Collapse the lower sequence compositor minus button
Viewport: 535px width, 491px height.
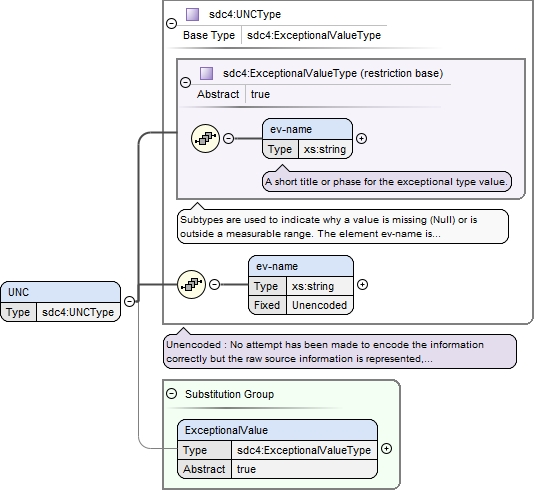tap(214, 284)
